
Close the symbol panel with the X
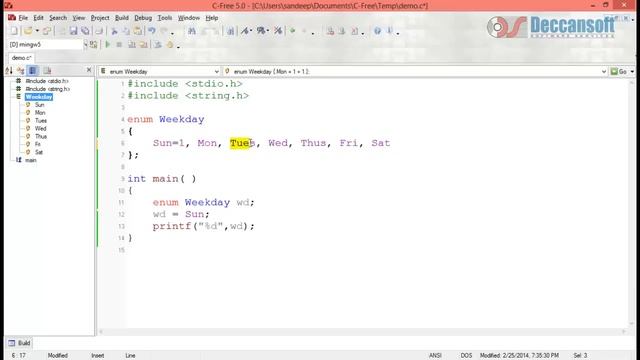[x=89, y=70]
